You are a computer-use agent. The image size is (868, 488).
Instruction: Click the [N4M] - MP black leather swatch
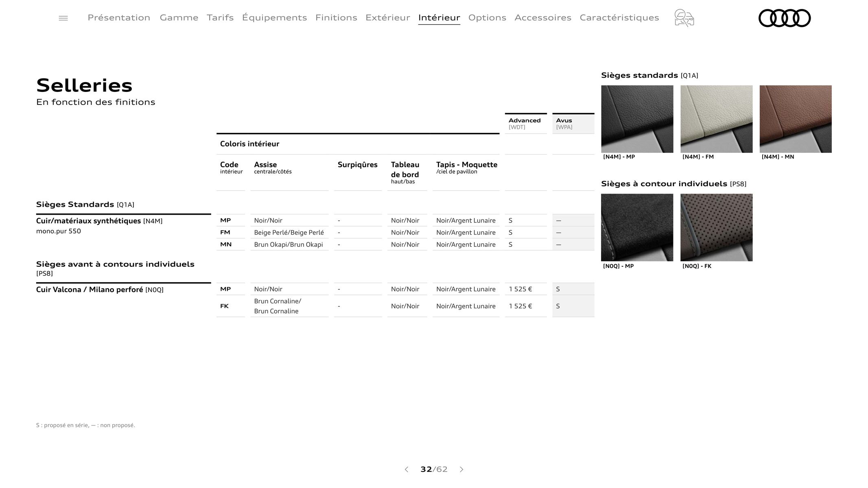(x=637, y=119)
